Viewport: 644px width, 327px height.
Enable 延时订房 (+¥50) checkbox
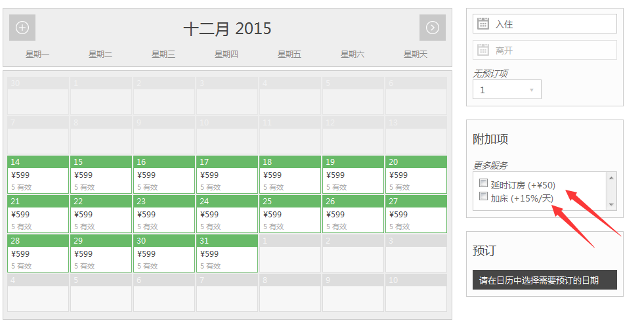point(483,183)
